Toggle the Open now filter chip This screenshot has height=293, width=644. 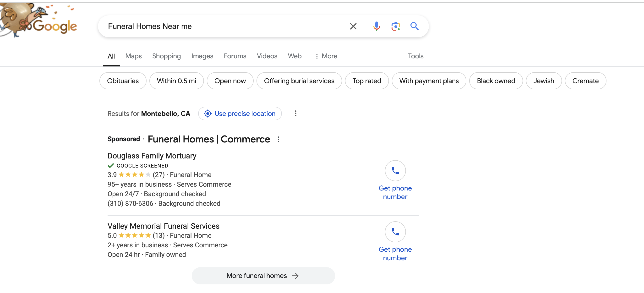(230, 81)
